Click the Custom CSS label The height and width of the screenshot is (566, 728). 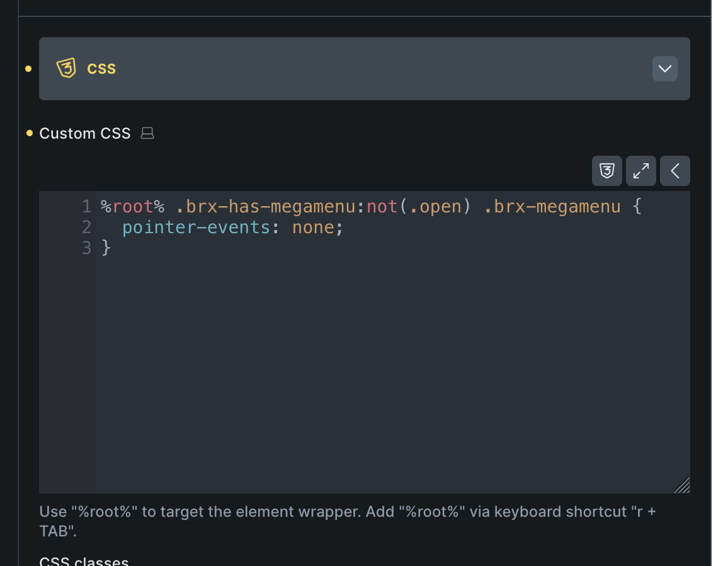point(85,134)
